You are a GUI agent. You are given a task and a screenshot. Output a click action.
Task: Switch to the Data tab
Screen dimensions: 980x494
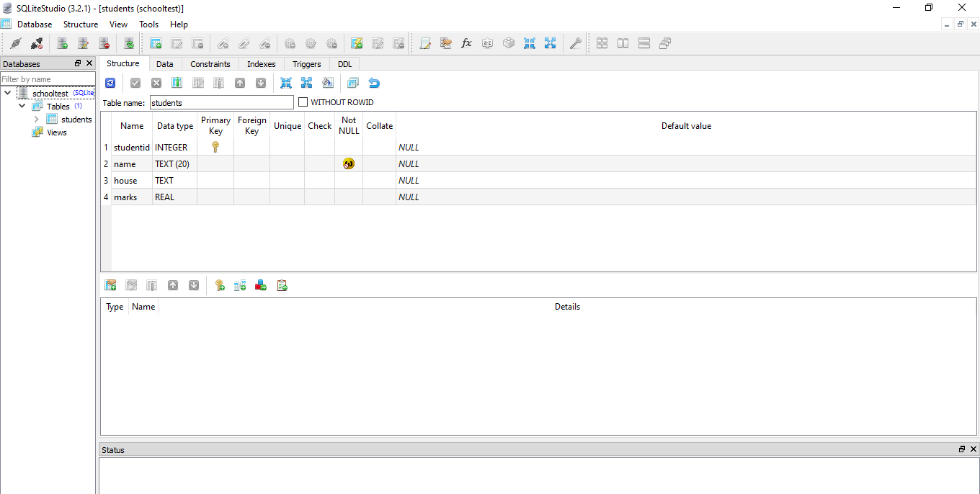(164, 63)
